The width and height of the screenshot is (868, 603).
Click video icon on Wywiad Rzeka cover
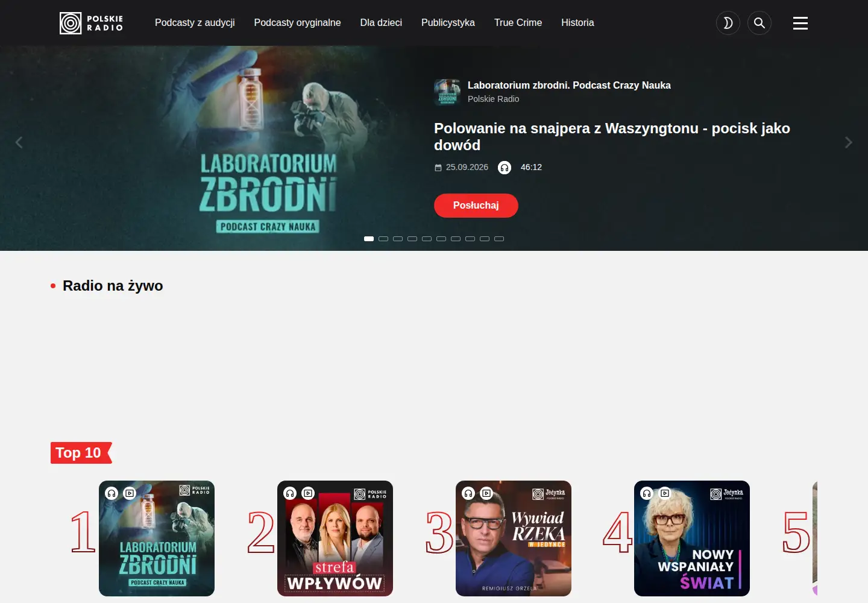tap(486, 493)
